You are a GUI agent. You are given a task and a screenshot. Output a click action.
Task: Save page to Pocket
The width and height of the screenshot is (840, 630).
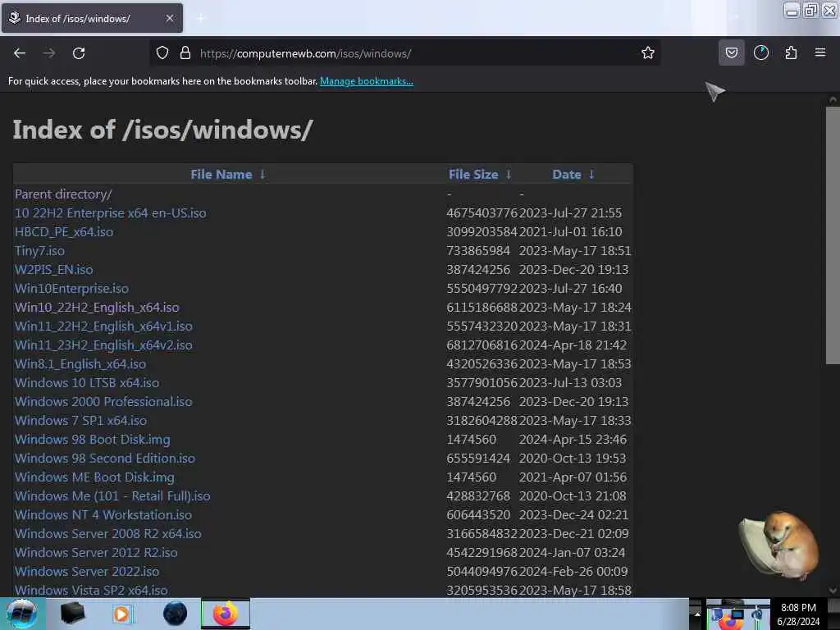coord(731,52)
